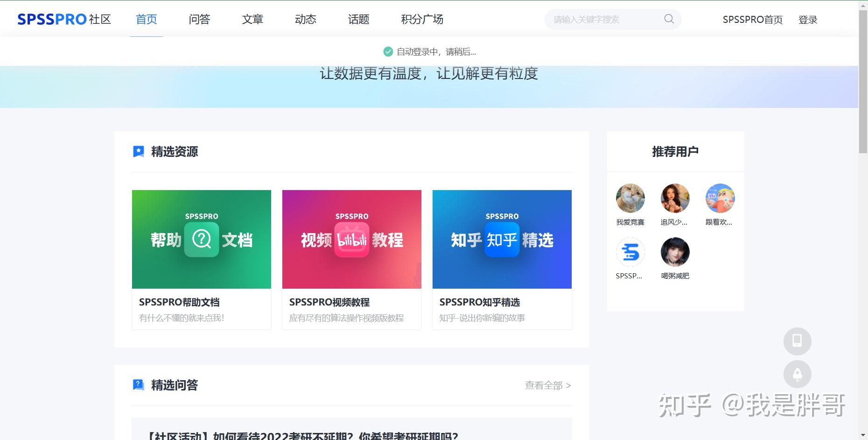Open 我爱竞赛 user avatar
The height and width of the screenshot is (440, 868).
630,198
